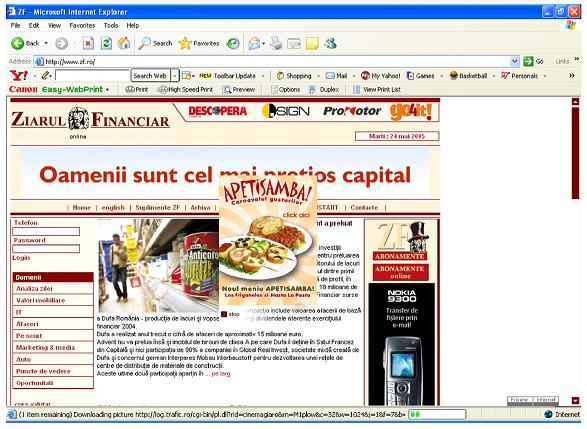This screenshot has width=587, height=429.
Task: Click High Speed Print button
Action: click(185, 89)
